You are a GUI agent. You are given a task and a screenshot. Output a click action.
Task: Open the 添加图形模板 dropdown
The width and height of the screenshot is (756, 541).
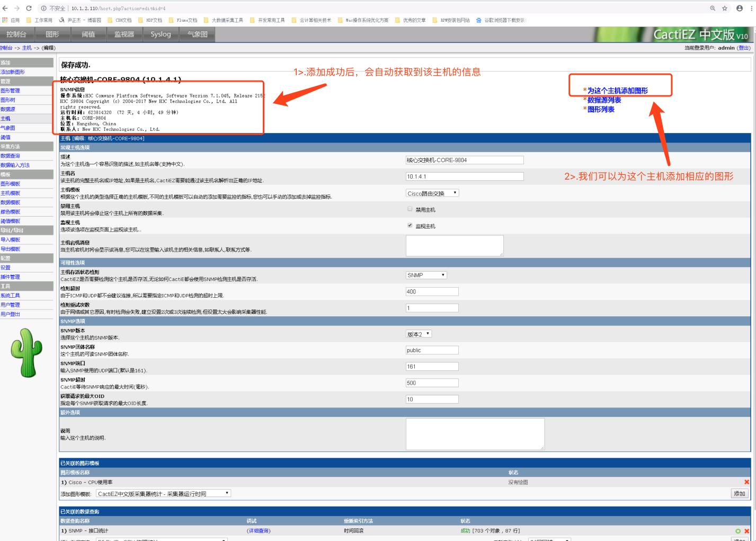163,493
